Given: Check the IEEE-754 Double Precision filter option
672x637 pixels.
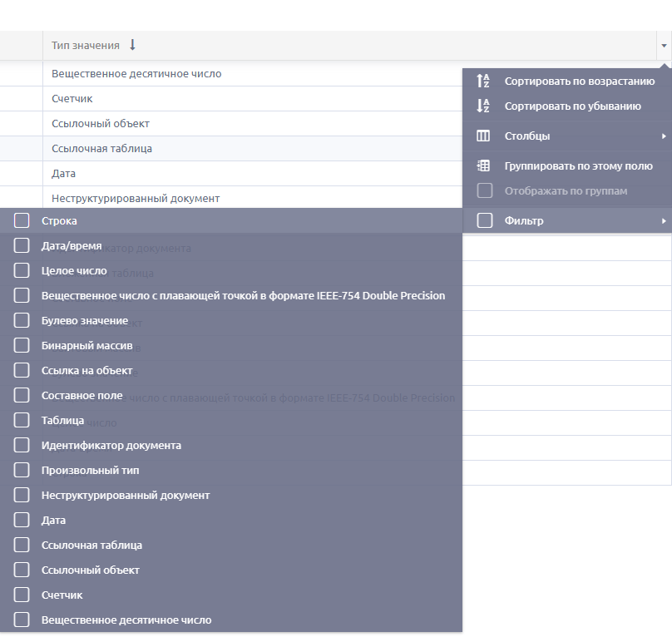Looking at the screenshot, I should pos(22,295).
